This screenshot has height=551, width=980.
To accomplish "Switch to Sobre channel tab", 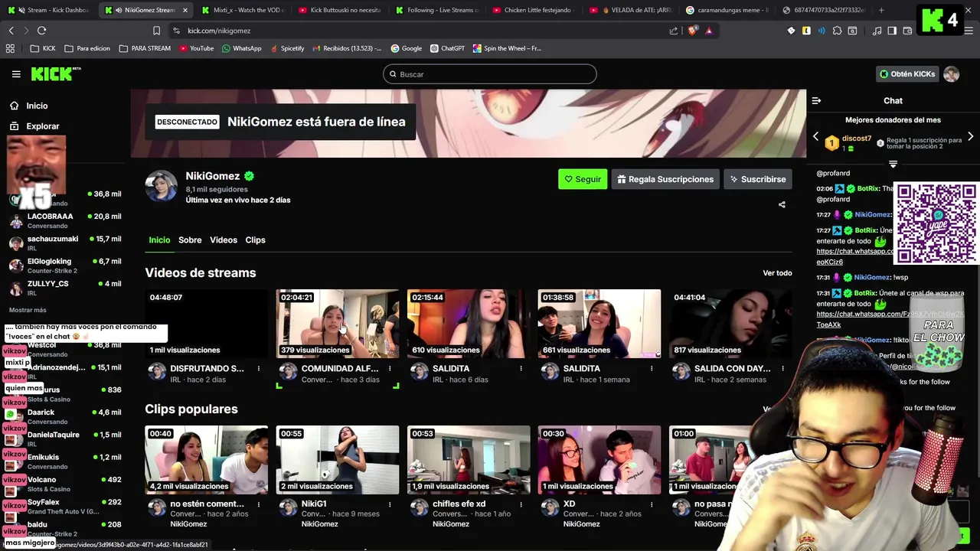I will [x=190, y=240].
